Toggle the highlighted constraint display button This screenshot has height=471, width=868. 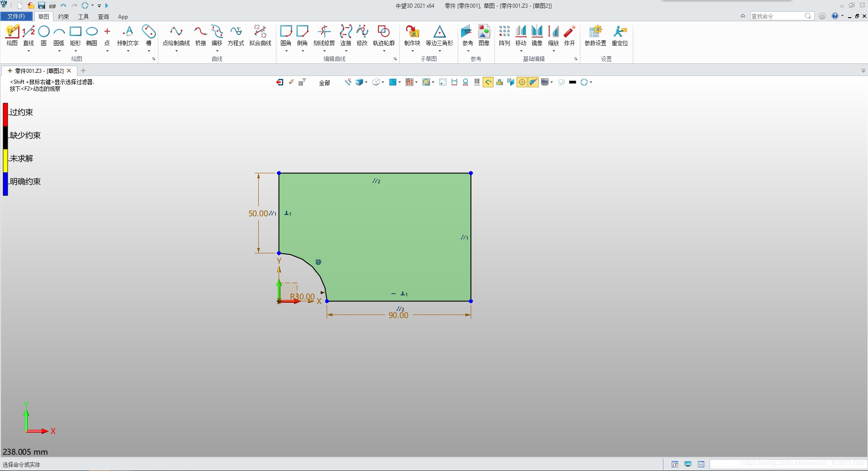coord(488,82)
